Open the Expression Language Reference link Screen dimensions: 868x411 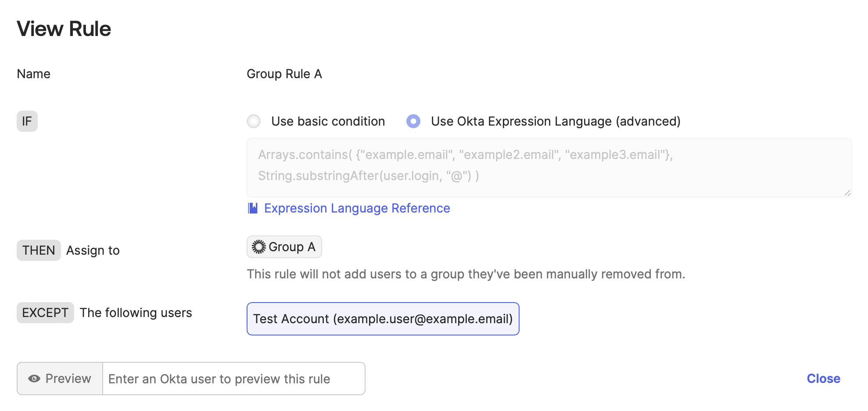coord(356,208)
